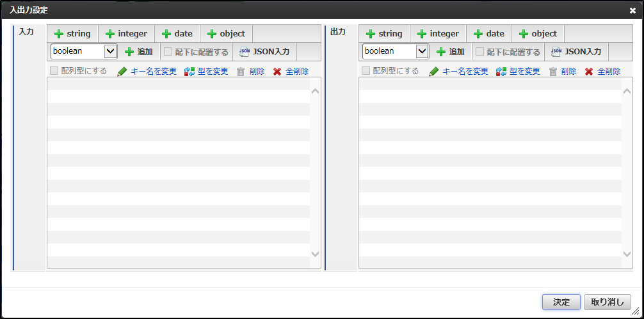Cancel with the 取り消し button
Screen dimensions: 644x319
pos(607,302)
